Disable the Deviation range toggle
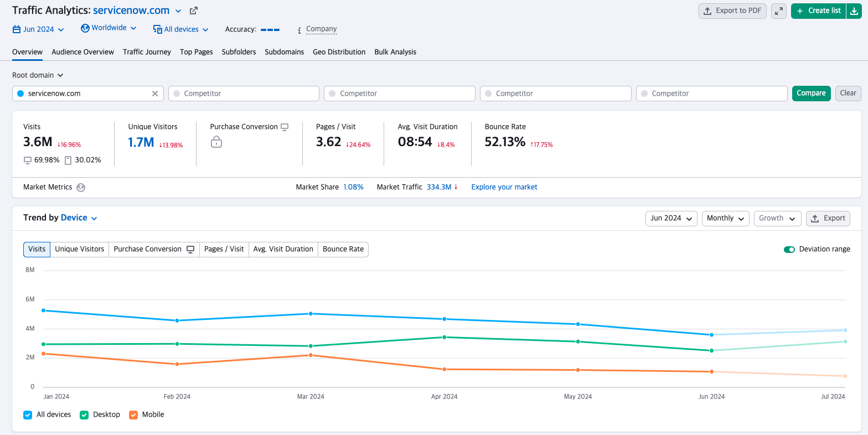 [789, 250]
